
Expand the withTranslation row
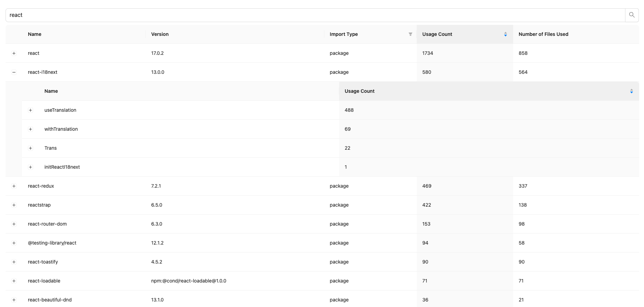pos(30,129)
